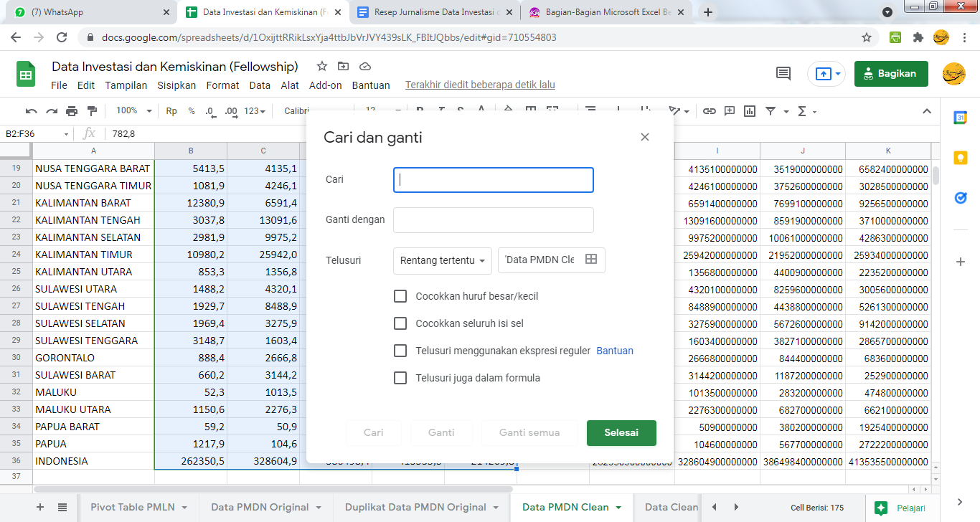Image resolution: width=980 pixels, height=522 pixels.
Task: Click the insert link icon
Action: click(x=709, y=111)
